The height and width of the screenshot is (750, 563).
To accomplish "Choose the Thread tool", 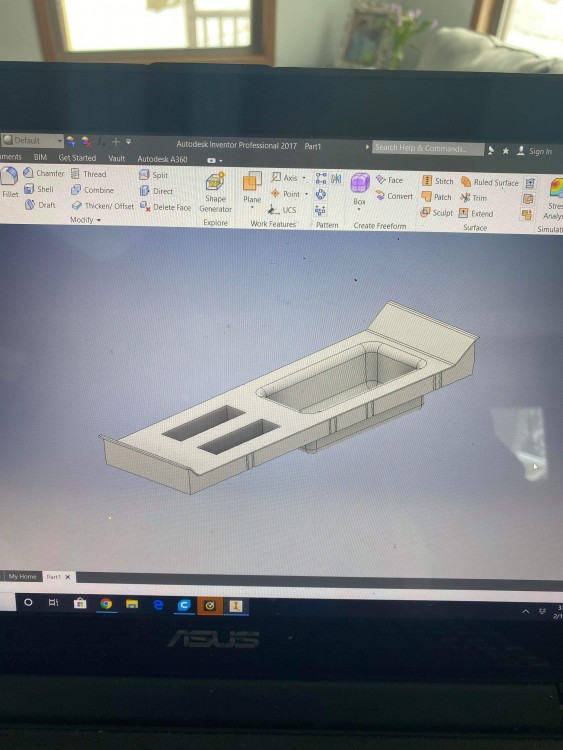I will click(88, 174).
